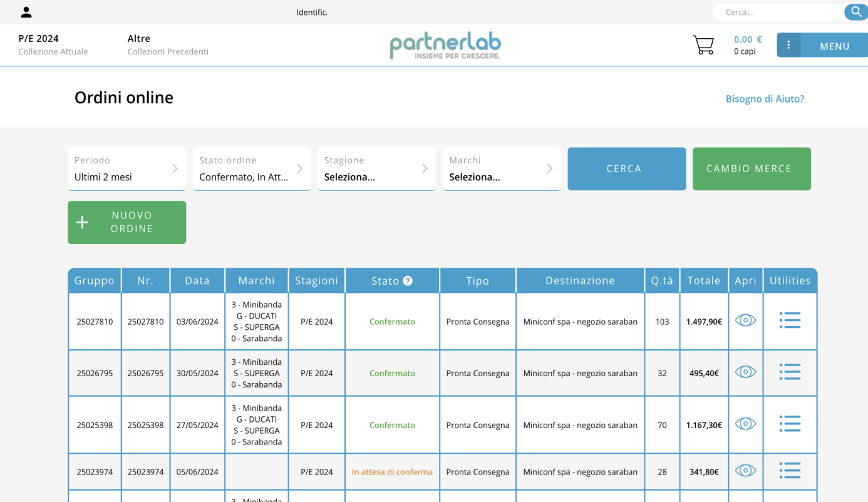This screenshot has height=502, width=868.
Task: Open utilities list for order 25026795
Action: (790, 372)
